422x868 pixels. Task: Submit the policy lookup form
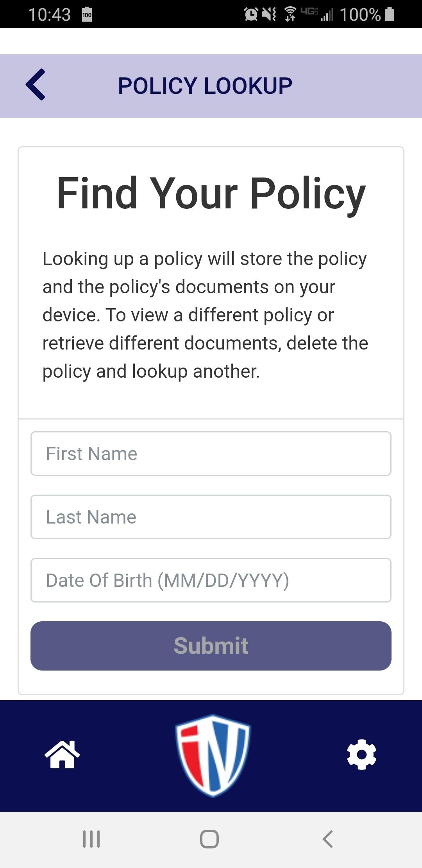[211, 646]
